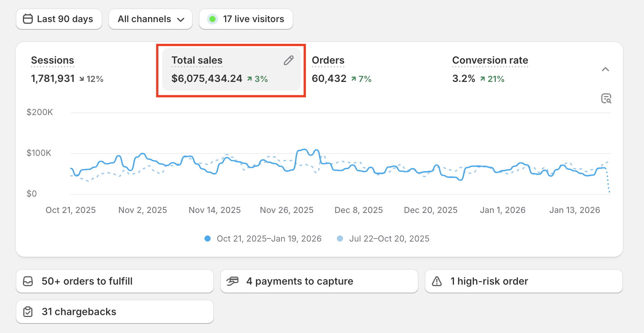Click the green live visitors indicator dot

coord(213,19)
